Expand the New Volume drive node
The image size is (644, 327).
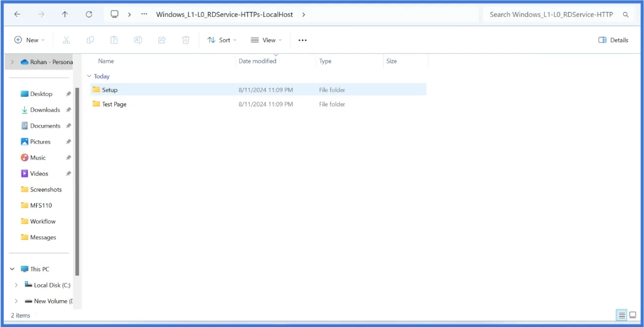tap(16, 301)
